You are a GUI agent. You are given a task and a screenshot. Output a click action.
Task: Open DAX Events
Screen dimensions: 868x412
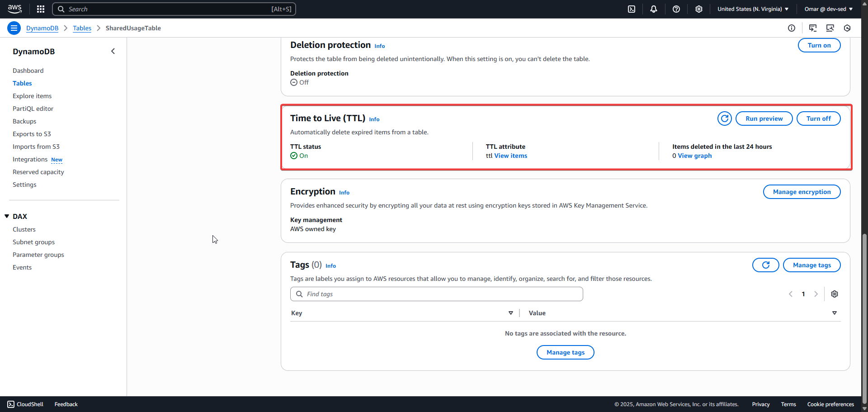tap(22, 267)
